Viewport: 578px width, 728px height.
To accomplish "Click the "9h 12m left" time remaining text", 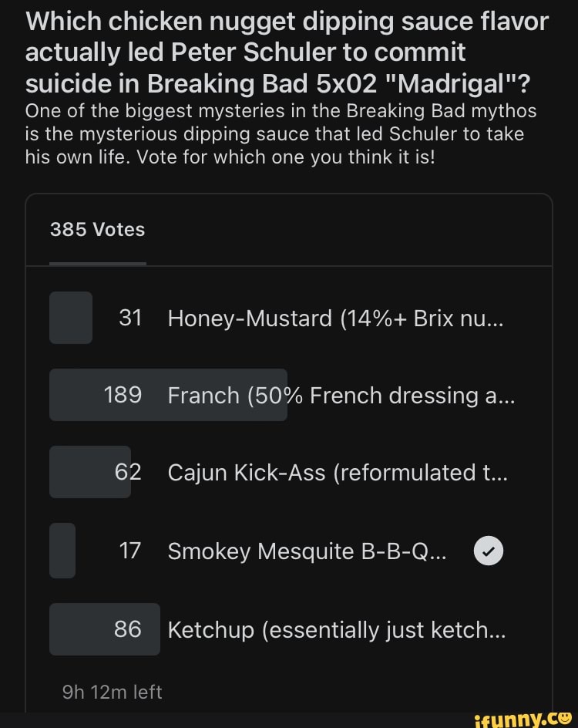I will pyautogui.click(x=112, y=692).
